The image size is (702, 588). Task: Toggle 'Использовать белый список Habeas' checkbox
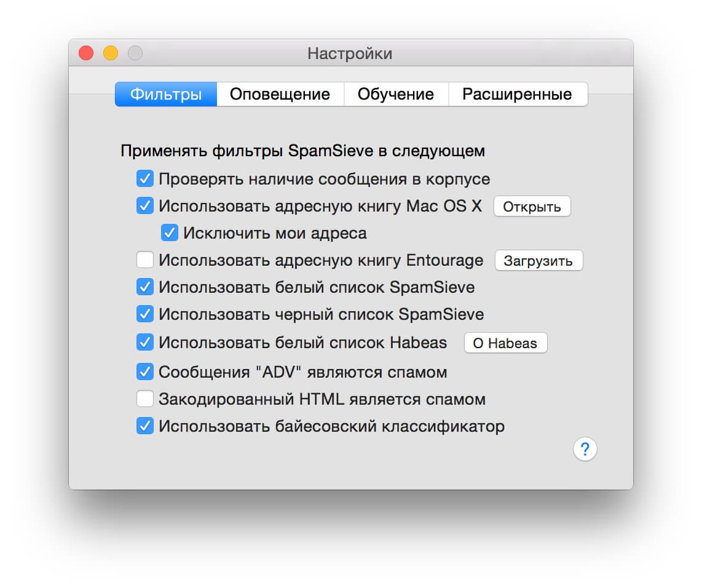(x=144, y=342)
